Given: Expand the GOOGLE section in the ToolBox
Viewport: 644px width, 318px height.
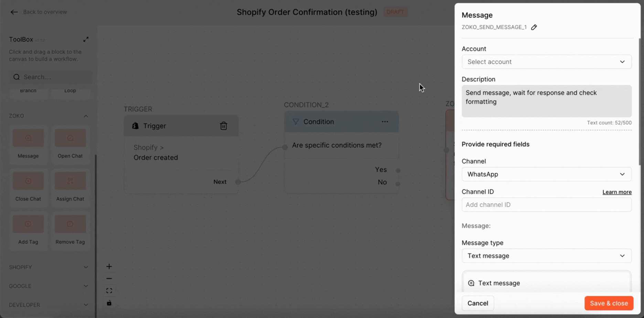Looking at the screenshot, I should (86, 286).
